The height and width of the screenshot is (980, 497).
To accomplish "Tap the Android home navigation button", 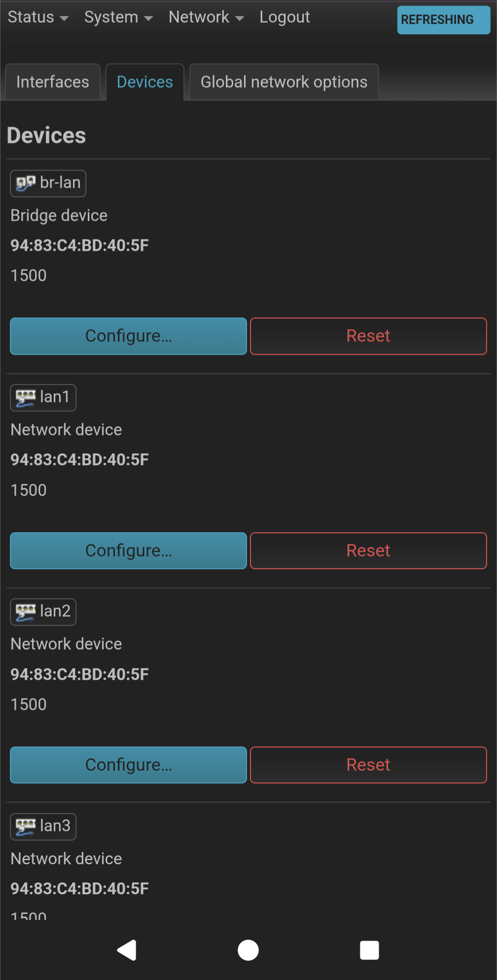I will pos(248,950).
